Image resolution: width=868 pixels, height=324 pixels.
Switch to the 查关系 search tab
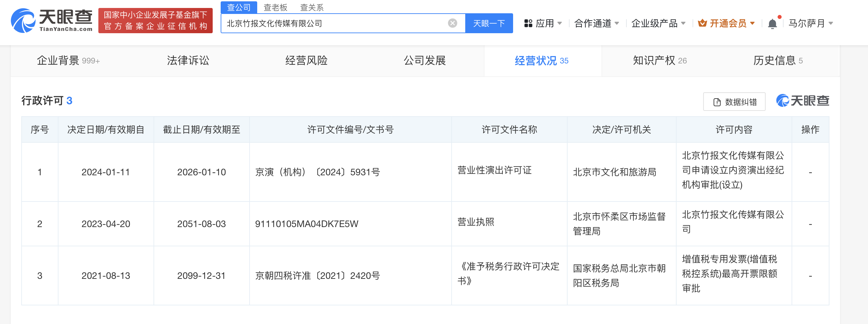click(312, 7)
